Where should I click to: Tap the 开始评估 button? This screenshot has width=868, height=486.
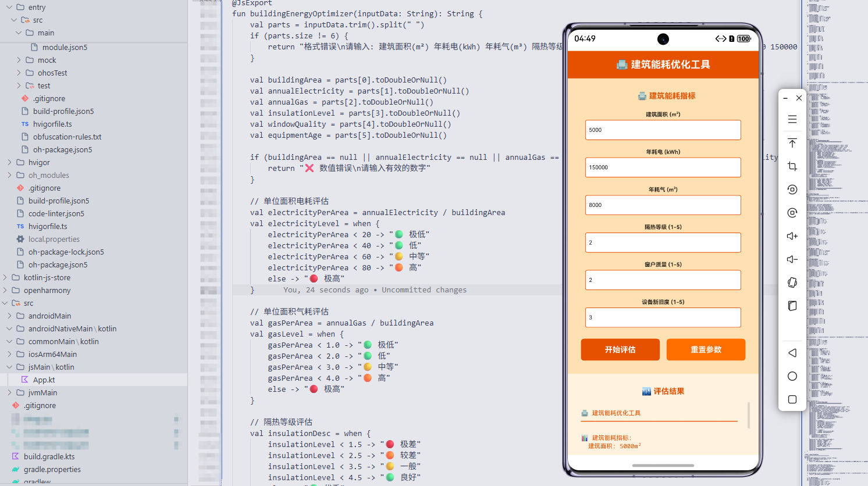[620, 349]
